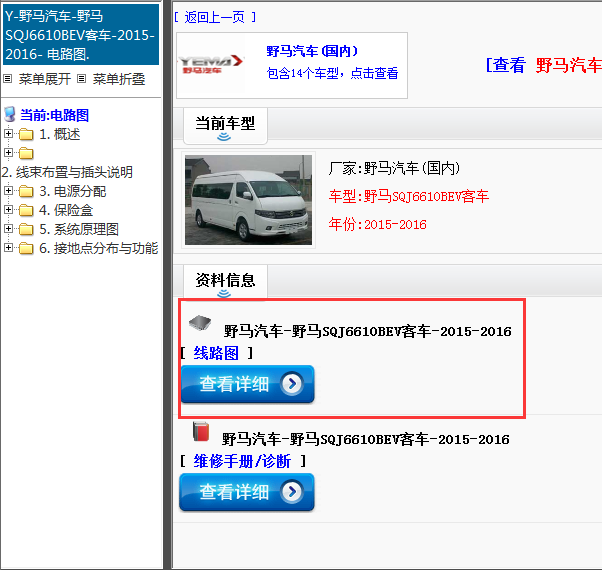
Task: Click folder icon for 5. 系统原理图
Action: [26, 230]
